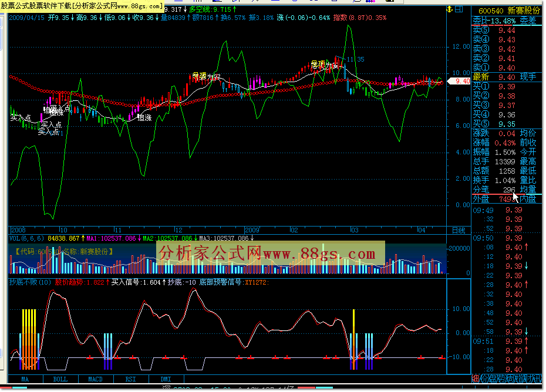The width and height of the screenshot is (546, 392).
Task: Click the 09:50 tick trade entry
Action: [x=498, y=238]
